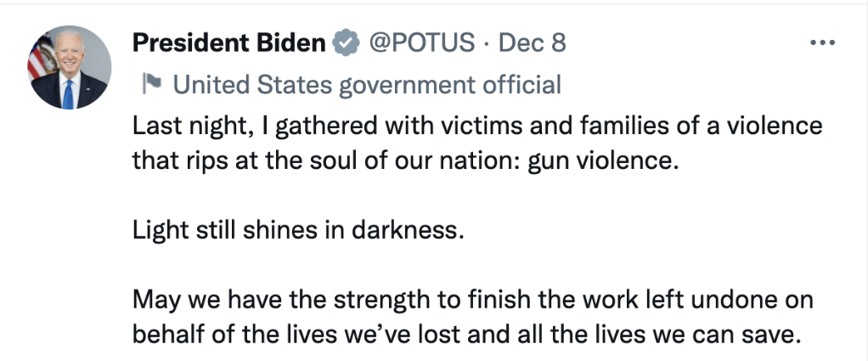The image size is (868, 361).
Task: Click the "Light still shines in darkness." sentence
Action: point(299,231)
